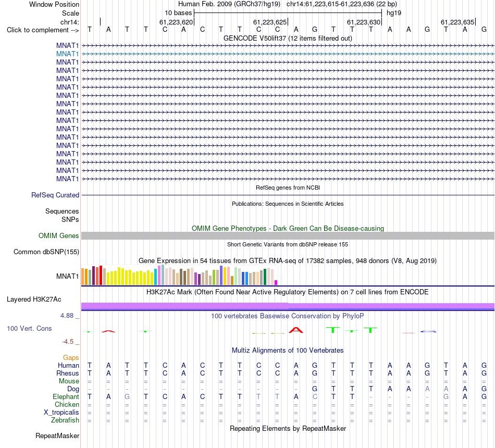The image size is (495, 448).
Task: Click the 'OMIM Genes' track label
Action: pyautogui.click(x=59, y=236)
